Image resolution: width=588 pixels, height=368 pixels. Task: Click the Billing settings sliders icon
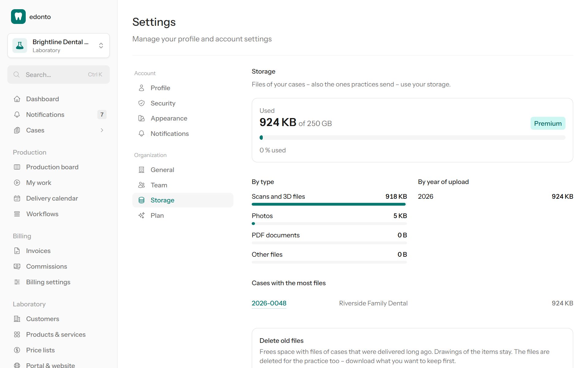pos(17,282)
